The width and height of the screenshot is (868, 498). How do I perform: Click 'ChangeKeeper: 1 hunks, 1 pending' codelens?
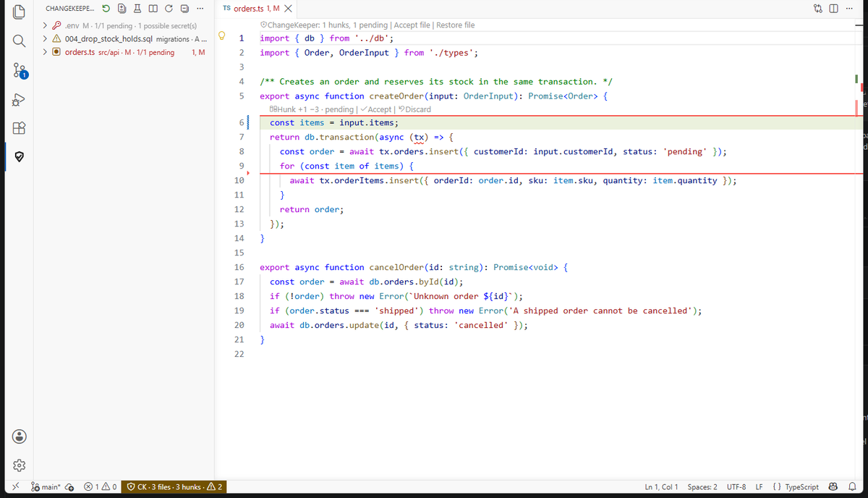324,25
